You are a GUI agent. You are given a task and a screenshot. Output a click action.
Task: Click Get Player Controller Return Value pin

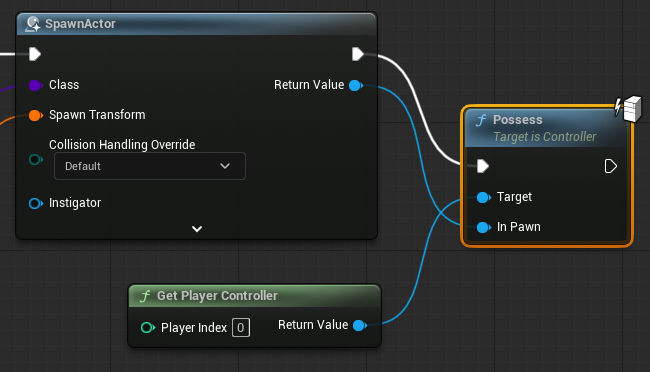click(360, 326)
